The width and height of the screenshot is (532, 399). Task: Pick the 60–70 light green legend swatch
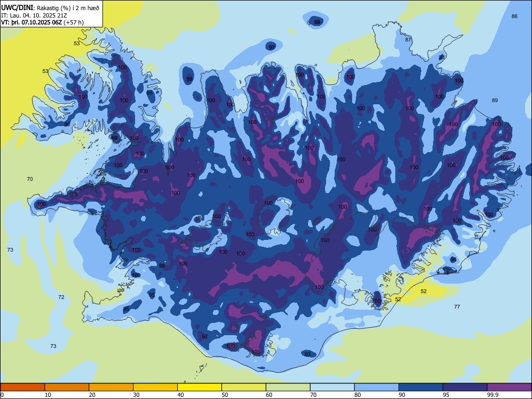click(288, 387)
